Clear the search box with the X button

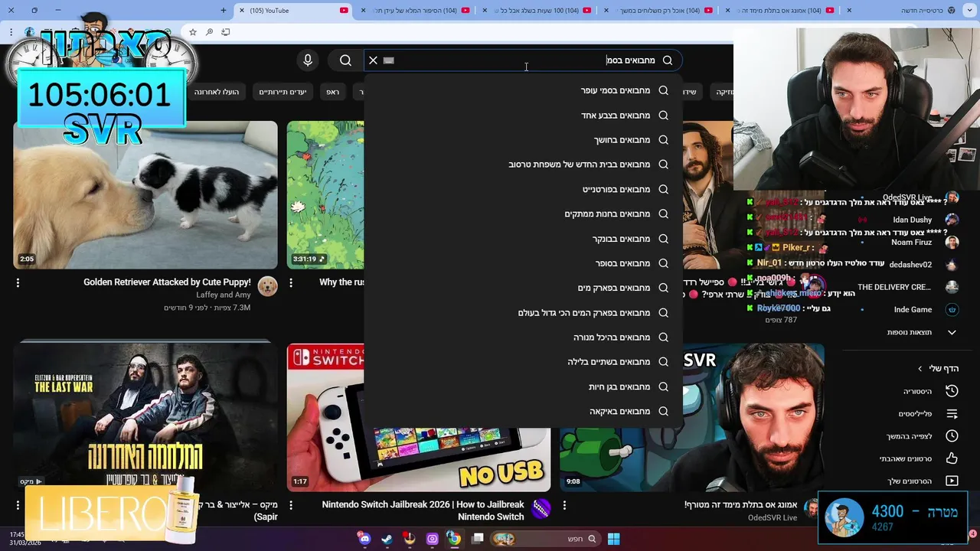point(373,60)
